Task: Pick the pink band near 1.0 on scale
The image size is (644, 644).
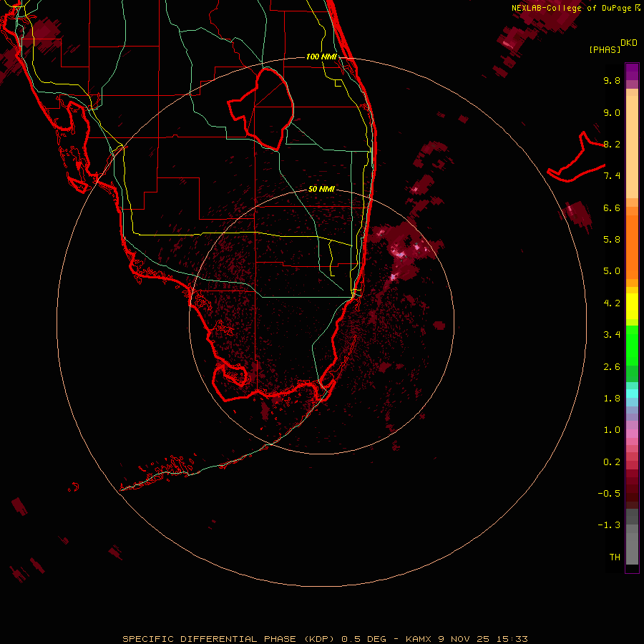Action: point(632,433)
